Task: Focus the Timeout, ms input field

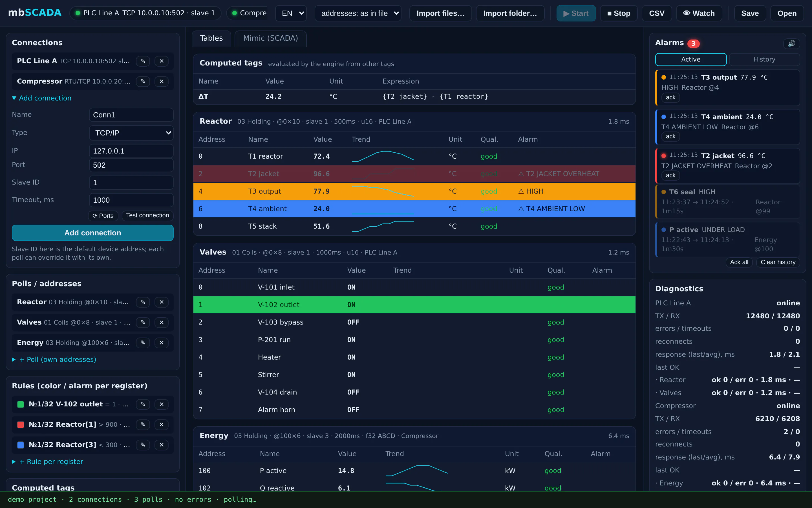Action: 131,200
